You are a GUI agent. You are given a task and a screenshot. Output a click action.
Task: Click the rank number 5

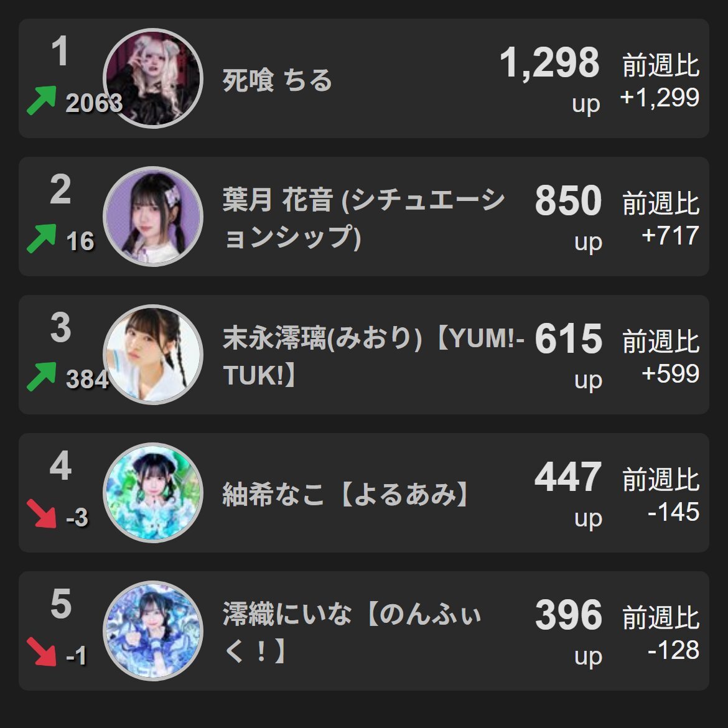tap(61, 604)
